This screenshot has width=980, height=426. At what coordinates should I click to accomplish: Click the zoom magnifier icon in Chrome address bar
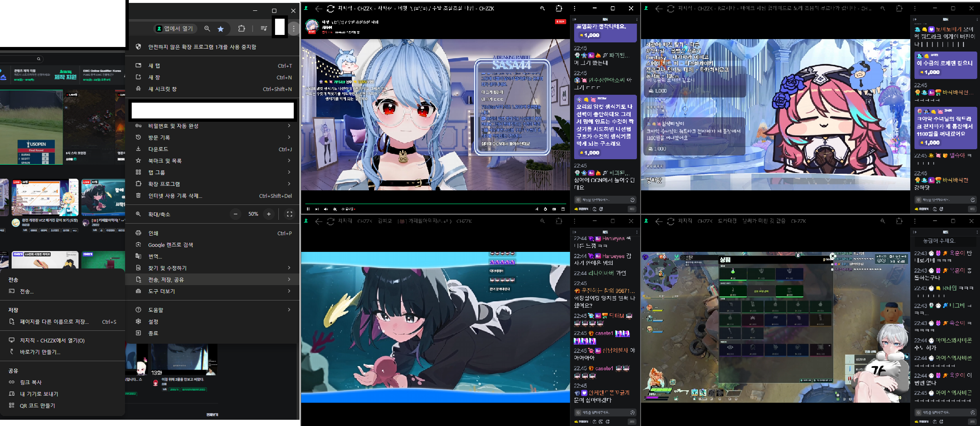click(207, 29)
